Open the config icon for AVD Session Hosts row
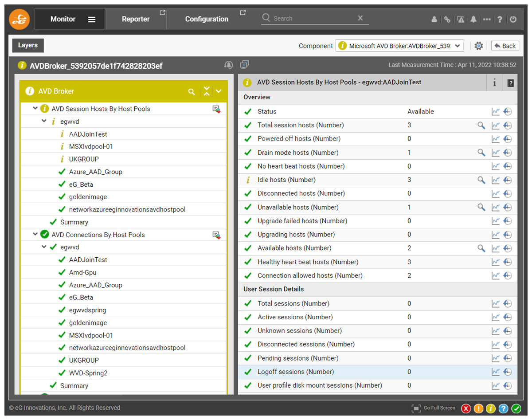 (x=216, y=109)
